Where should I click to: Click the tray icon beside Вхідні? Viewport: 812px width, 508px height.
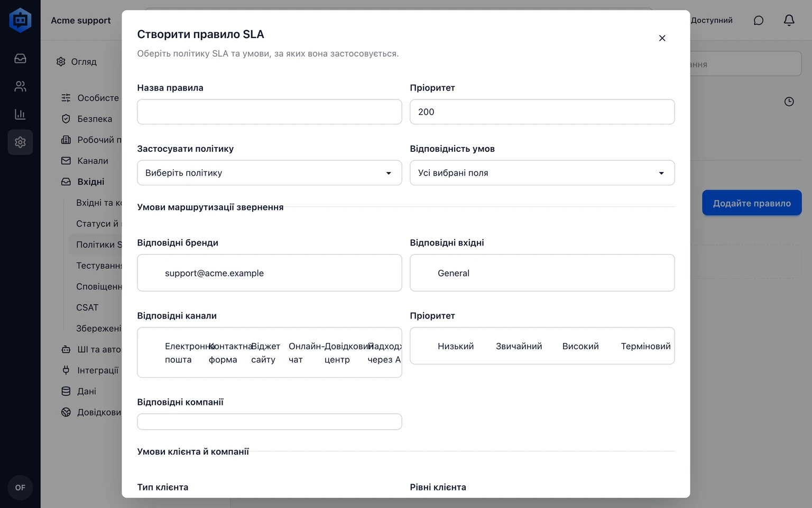point(66,182)
